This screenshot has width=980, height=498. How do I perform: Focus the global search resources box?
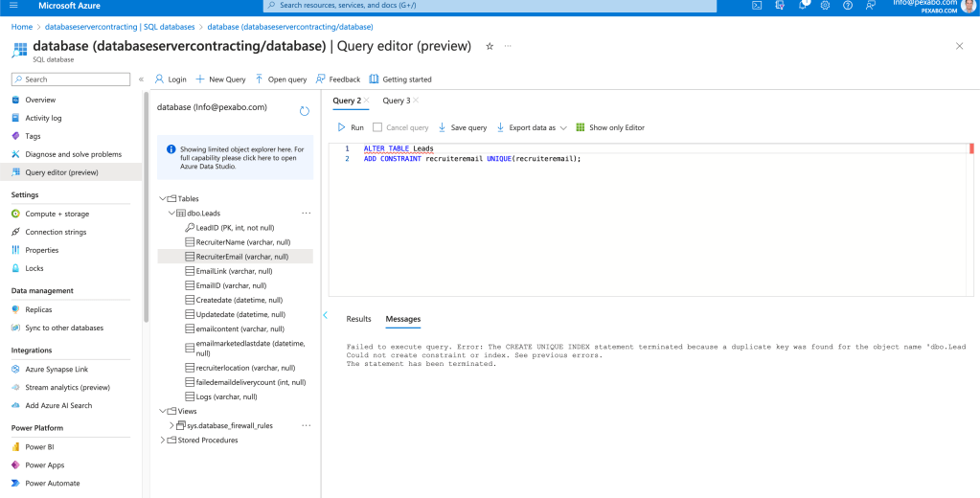point(490,5)
